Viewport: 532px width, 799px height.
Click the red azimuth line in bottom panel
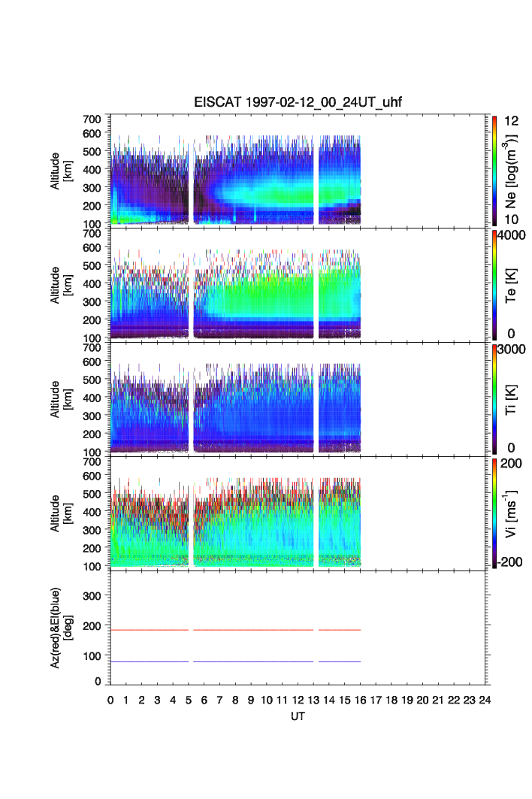click(x=235, y=631)
